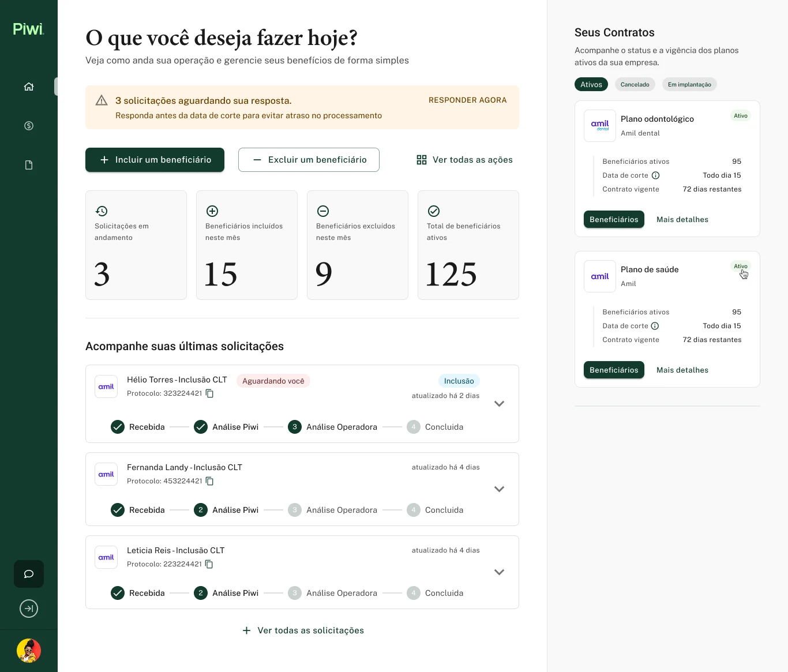The image size is (788, 672).
Task: Open Beneficiários for Plano odontológico
Action: click(614, 219)
